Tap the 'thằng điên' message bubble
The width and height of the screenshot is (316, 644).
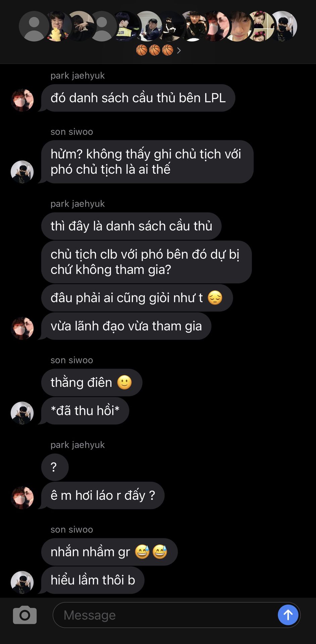pos(92,382)
